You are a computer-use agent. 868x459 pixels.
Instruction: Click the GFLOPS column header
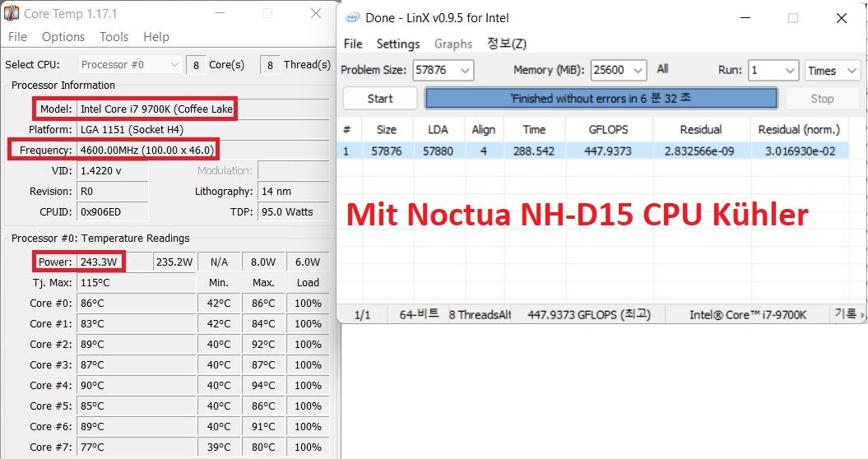tap(608, 130)
